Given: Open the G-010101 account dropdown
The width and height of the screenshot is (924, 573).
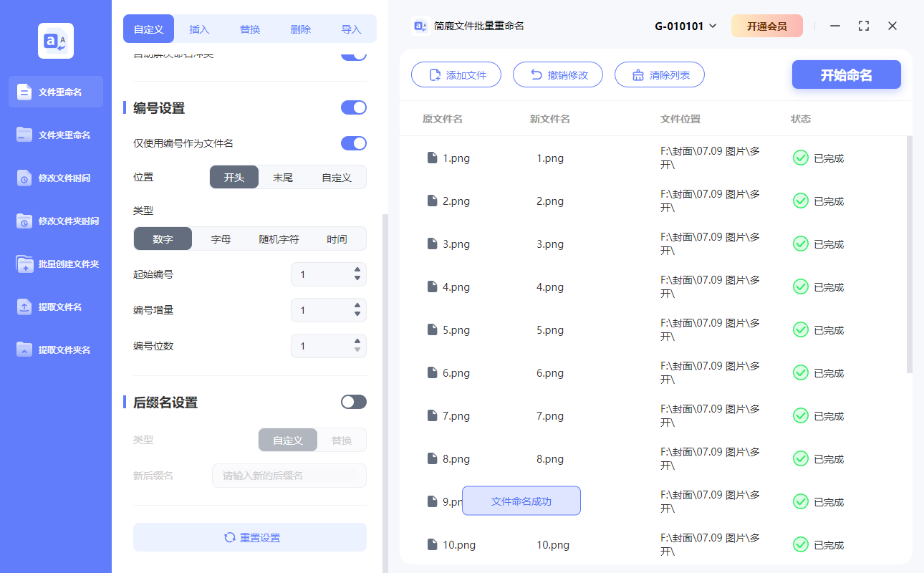Looking at the screenshot, I should click(x=685, y=26).
